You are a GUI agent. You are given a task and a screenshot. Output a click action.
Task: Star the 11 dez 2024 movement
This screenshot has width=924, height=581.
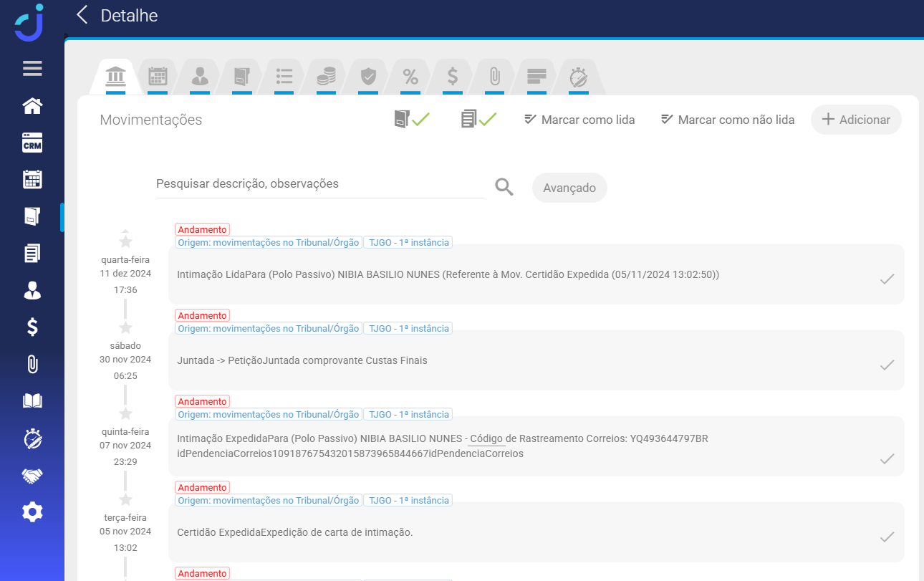click(125, 242)
